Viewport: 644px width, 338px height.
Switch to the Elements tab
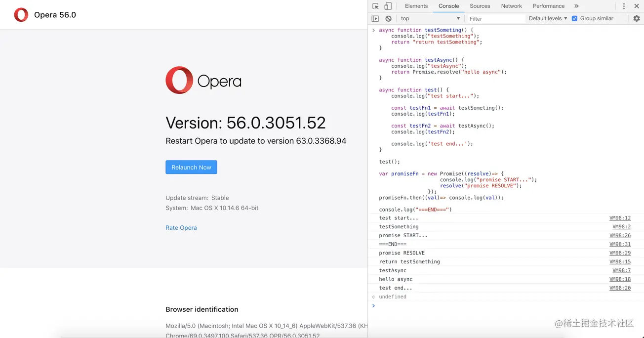pos(416,6)
